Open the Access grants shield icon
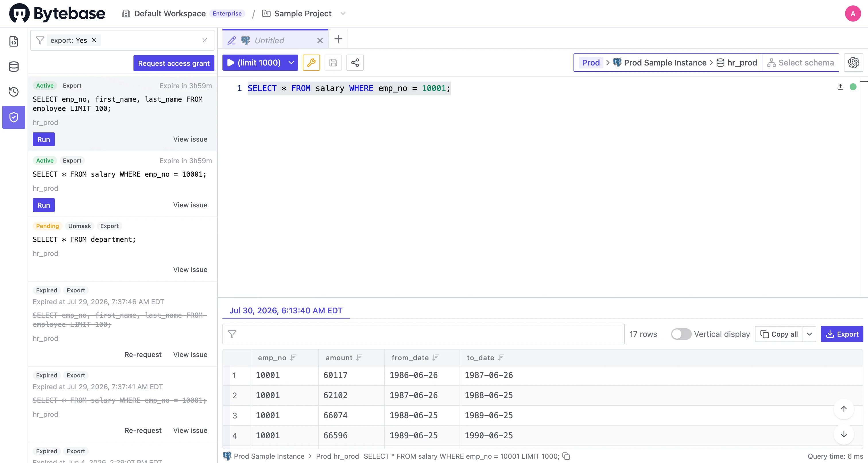 [x=14, y=117]
